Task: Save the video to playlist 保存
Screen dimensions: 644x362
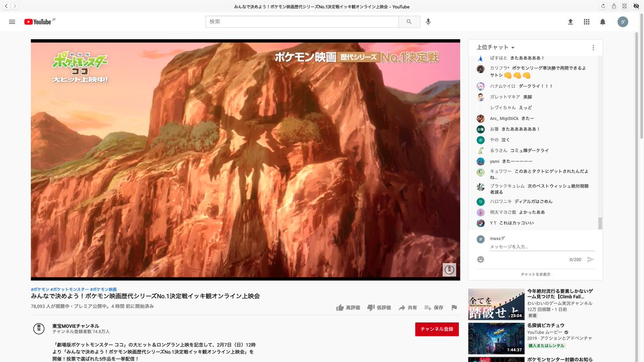Action: pos(434,308)
